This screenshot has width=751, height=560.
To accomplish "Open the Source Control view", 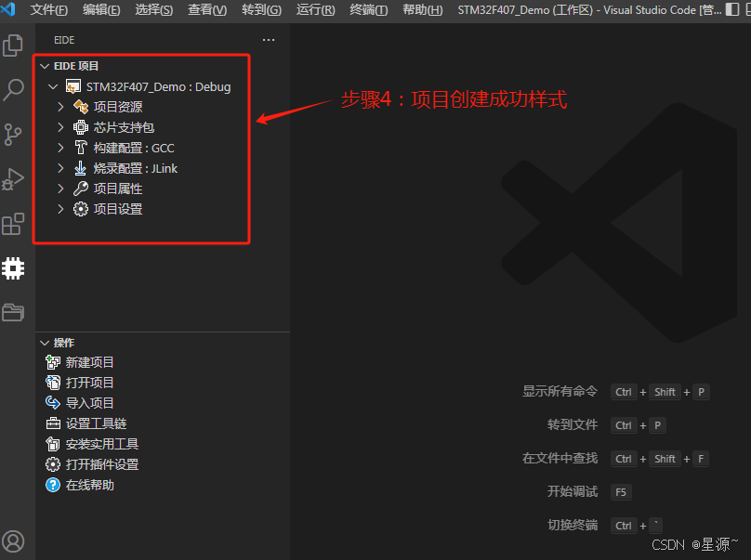I will (x=12, y=135).
